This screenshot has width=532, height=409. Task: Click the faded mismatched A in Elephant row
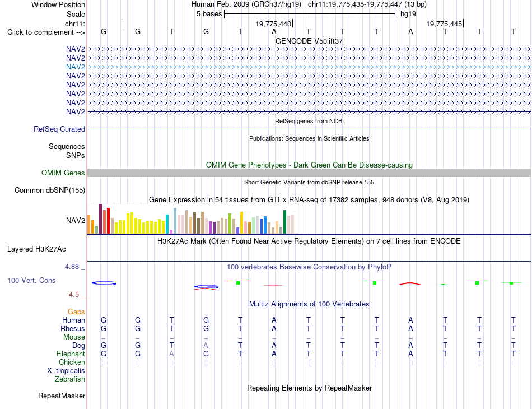pos(172,354)
